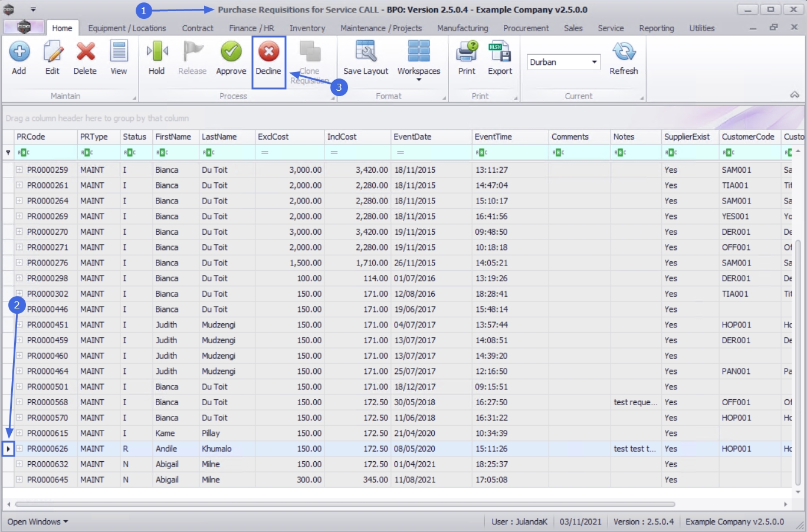Sort by the EventDate column header
The width and height of the screenshot is (807, 532).
[x=412, y=137]
